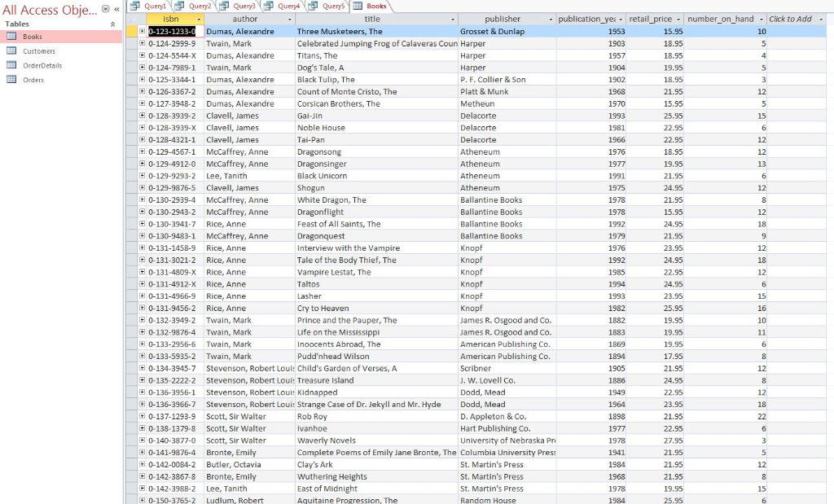Open the Books table icon in navigation pane
The height and width of the screenshot is (504, 834).
(11, 36)
